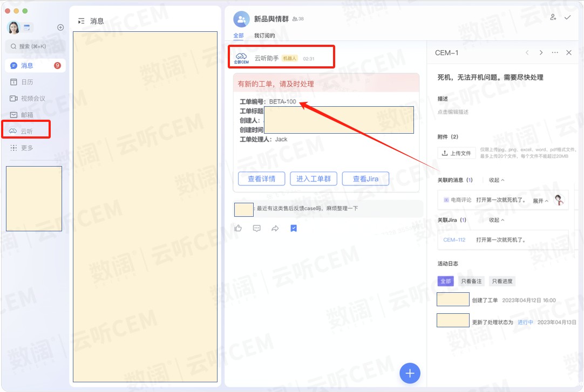584x392 pixels.
Task: Click the add member icon in header
Action: point(553,18)
